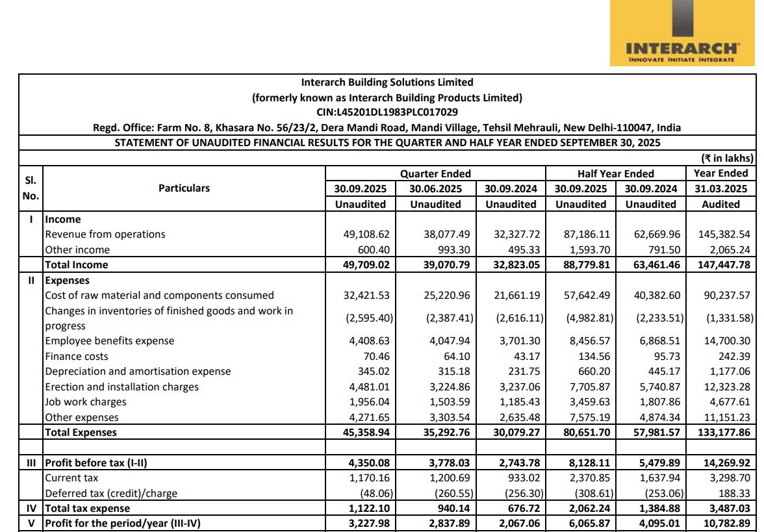This screenshot has width=764, height=532.
Task: Click job work charges value 1,956.04
Action: pyautogui.click(x=369, y=402)
